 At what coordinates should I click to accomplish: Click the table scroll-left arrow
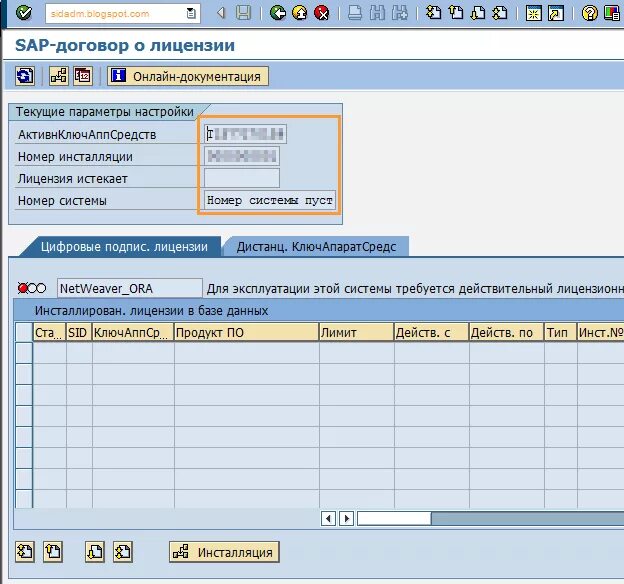tap(328, 518)
